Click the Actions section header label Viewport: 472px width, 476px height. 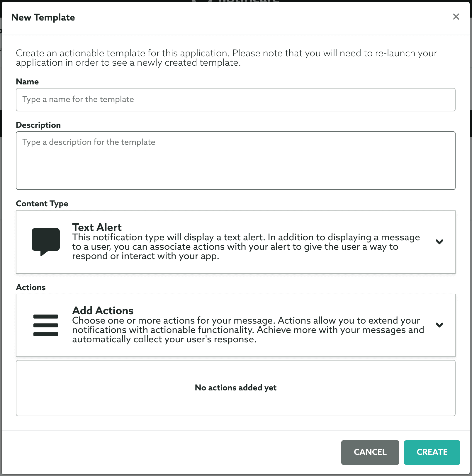click(30, 287)
